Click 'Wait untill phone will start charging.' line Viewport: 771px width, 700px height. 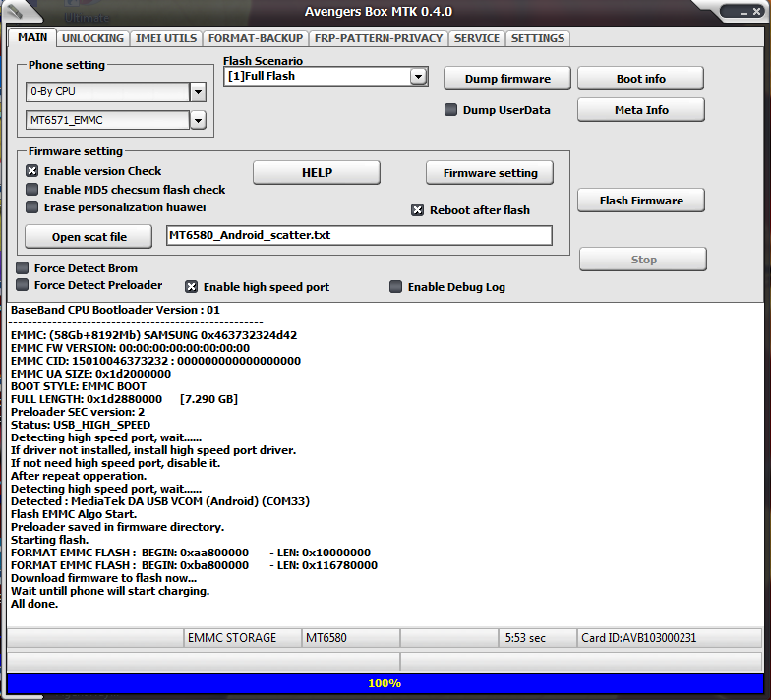point(110,591)
